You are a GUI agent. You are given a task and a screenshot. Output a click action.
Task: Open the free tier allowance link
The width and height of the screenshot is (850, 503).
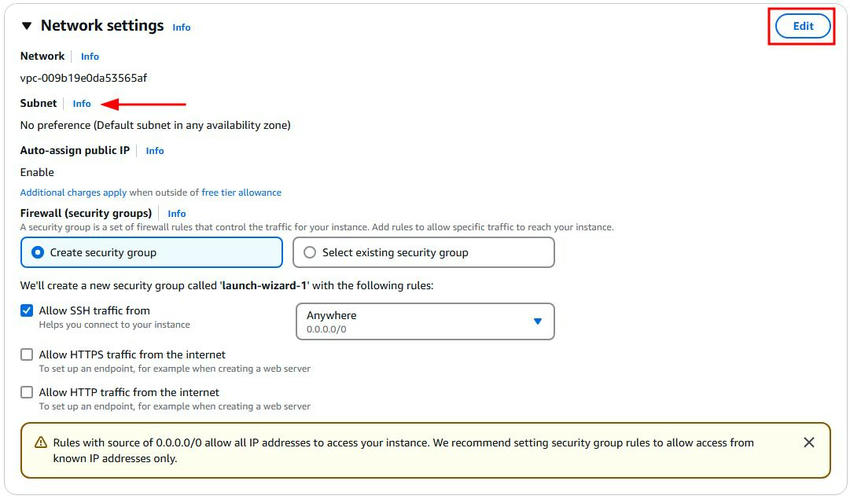(241, 193)
